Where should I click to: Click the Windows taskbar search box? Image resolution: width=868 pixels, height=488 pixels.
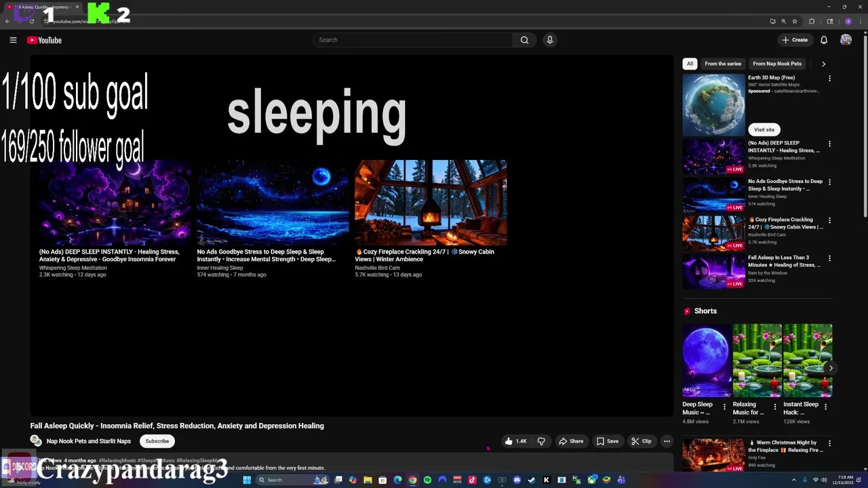292,480
